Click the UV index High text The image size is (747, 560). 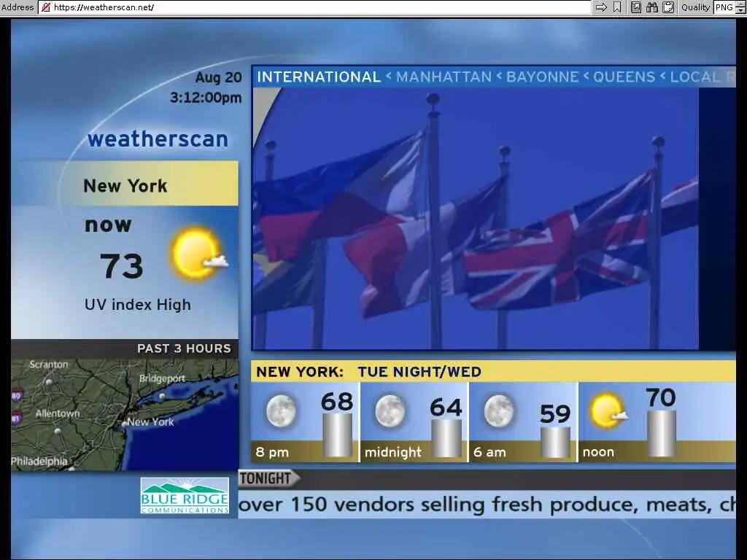tap(138, 305)
